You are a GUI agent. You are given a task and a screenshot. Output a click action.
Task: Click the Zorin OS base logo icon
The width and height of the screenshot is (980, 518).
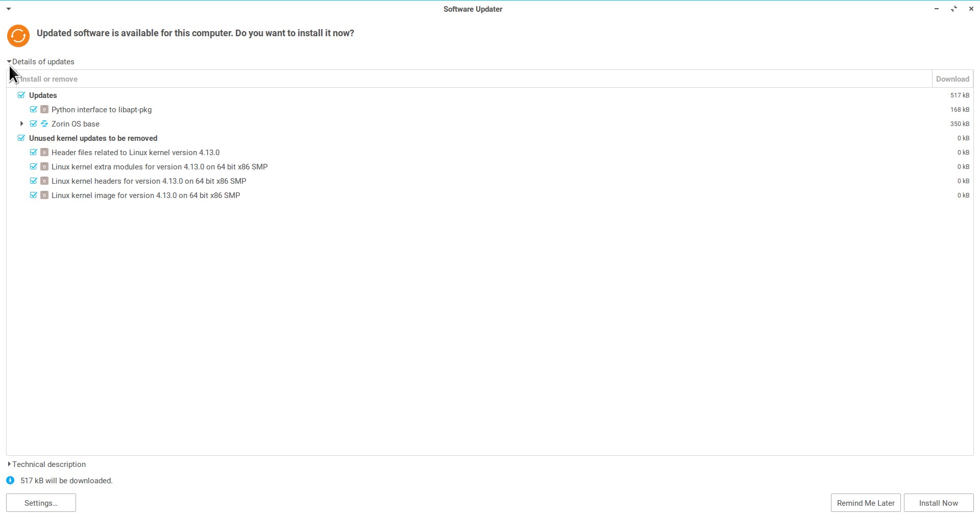pos(44,124)
